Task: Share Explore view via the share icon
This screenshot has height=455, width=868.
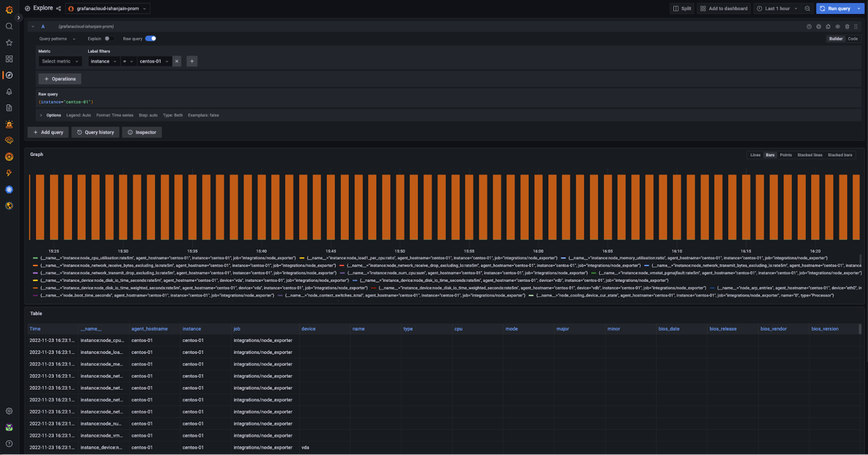Action: coord(59,9)
